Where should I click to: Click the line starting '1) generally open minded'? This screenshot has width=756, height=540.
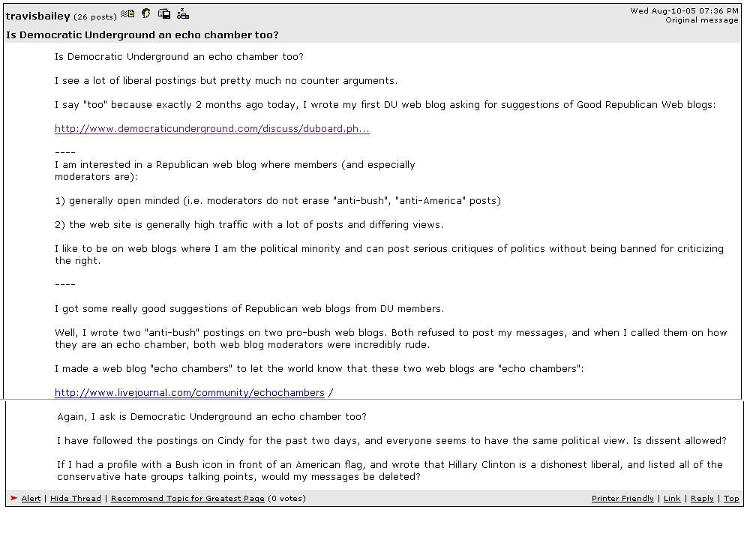277,200
